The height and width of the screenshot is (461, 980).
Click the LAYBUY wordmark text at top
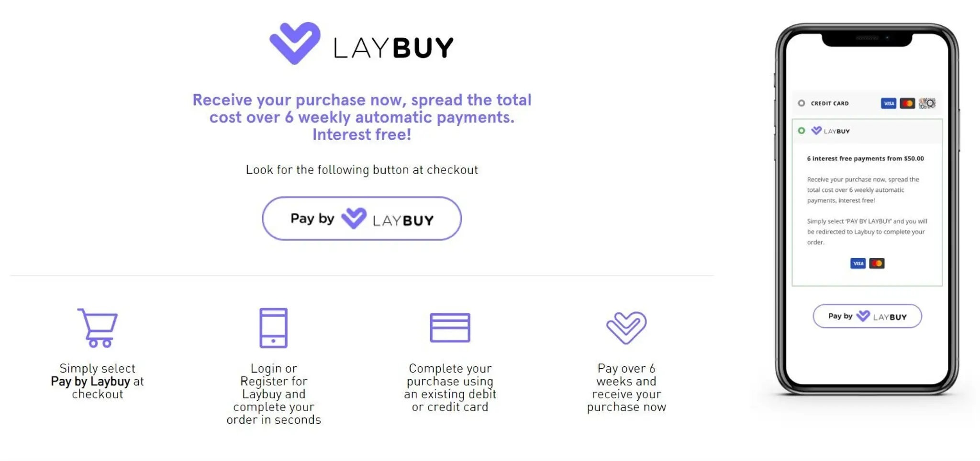tap(393, 48)
